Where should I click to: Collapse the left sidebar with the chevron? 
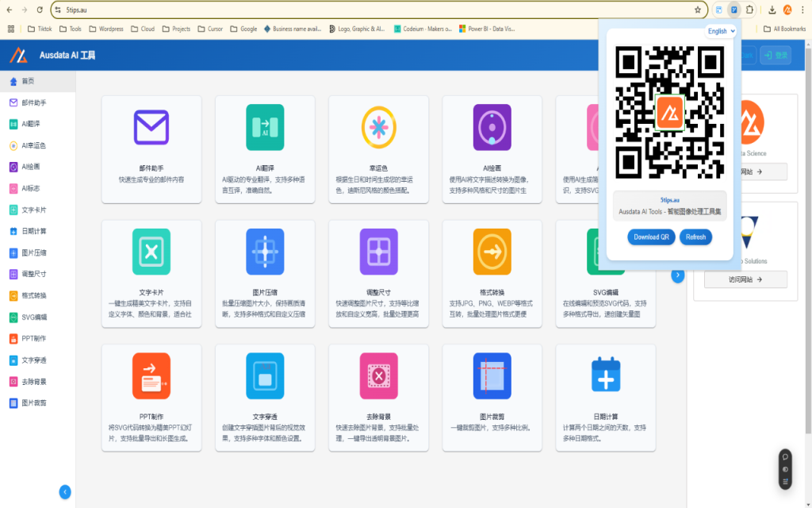[x=65, y=491]
